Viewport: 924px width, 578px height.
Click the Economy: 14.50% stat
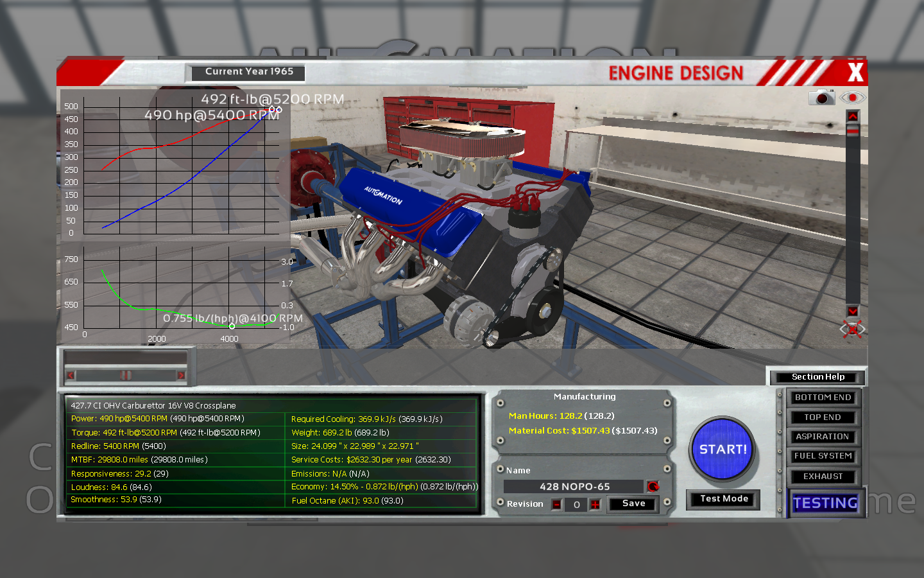(x=384, y=487)
